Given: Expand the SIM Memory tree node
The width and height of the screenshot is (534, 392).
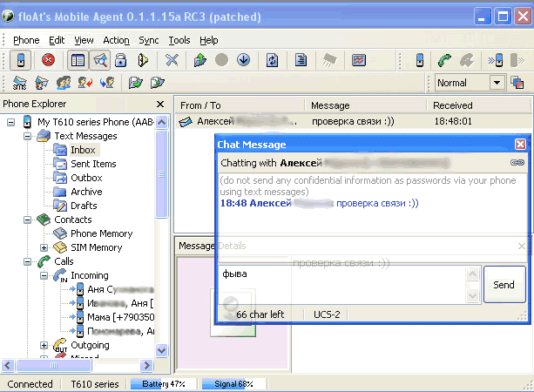Looking at the screenshot, I should coord(44,247).
